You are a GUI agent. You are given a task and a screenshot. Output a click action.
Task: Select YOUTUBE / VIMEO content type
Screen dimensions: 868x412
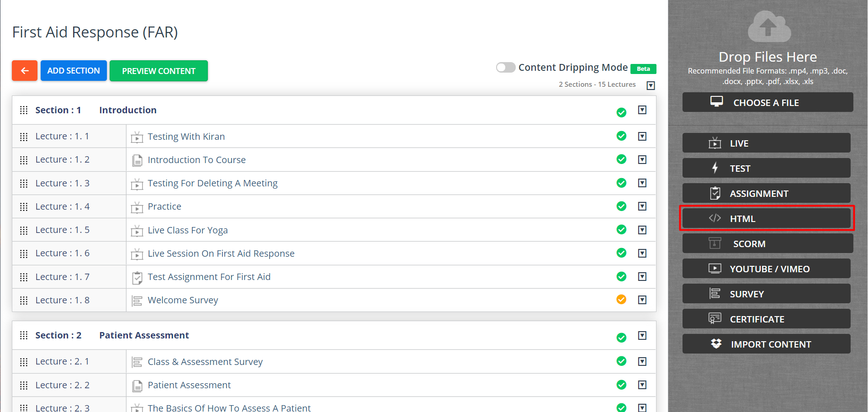[766, 269]
